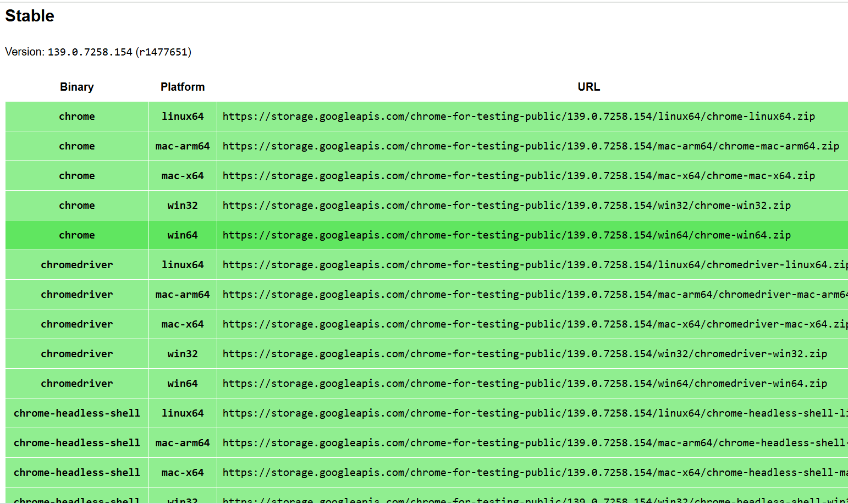
Task: Click the chrome-headless-shell mac-arm64 URL
Action: coord(535,443)
